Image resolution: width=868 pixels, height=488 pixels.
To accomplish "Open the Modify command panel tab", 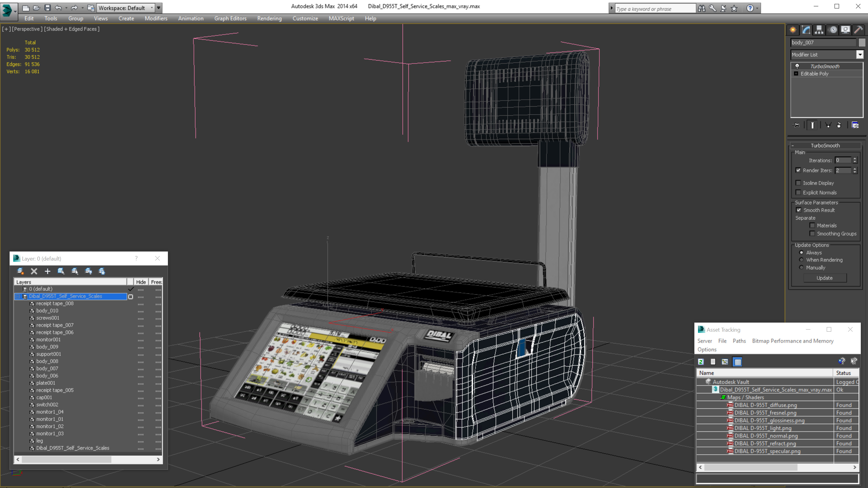I will pyautogui.click(x=806, y=30).
